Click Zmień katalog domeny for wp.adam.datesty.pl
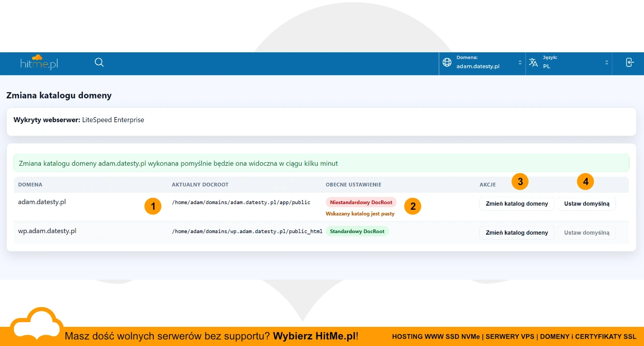644x346 pixels. (x=517, y=233)
